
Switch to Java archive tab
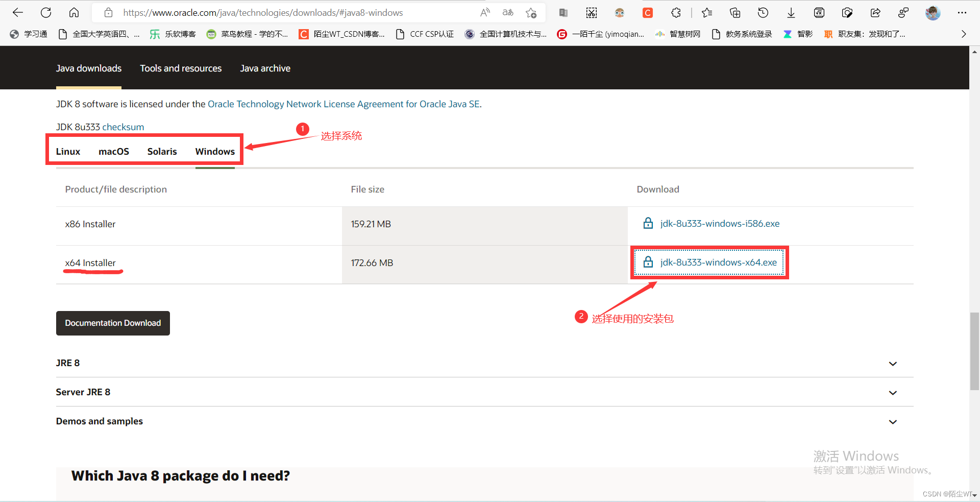[x=265, y=68]
